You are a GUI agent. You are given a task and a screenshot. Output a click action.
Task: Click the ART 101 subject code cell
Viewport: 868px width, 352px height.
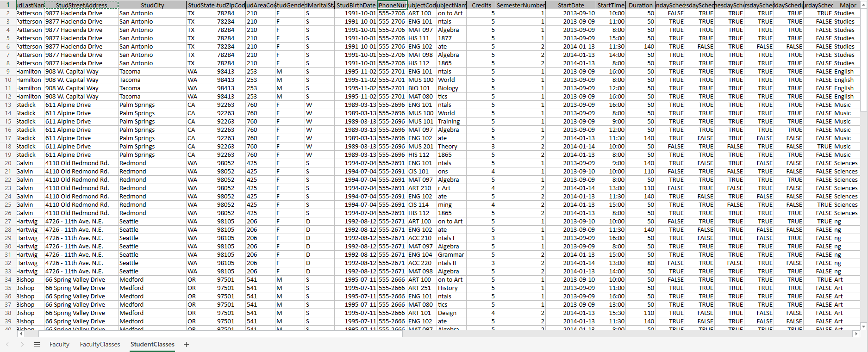[422, 313]
